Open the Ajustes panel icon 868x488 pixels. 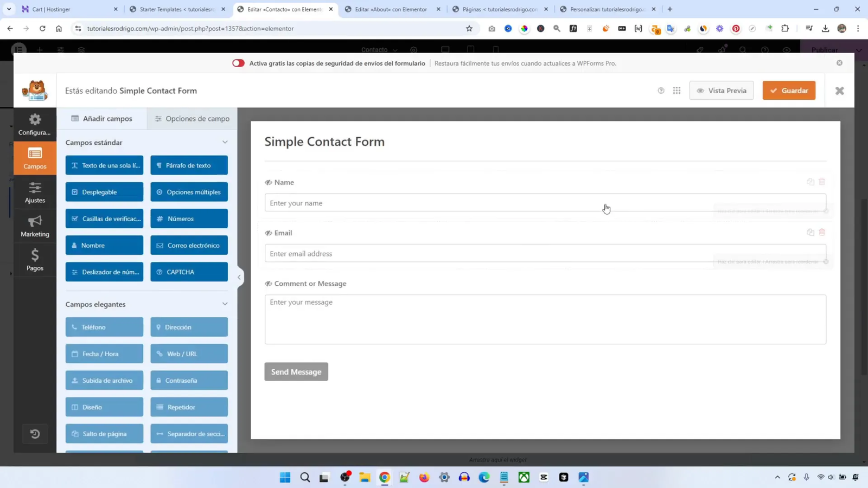[x=34, y=192]
